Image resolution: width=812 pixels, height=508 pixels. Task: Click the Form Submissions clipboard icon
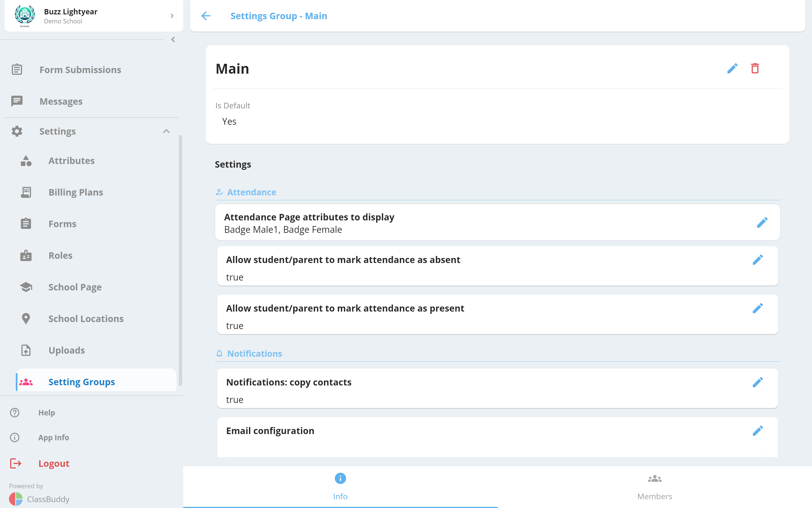17,69
